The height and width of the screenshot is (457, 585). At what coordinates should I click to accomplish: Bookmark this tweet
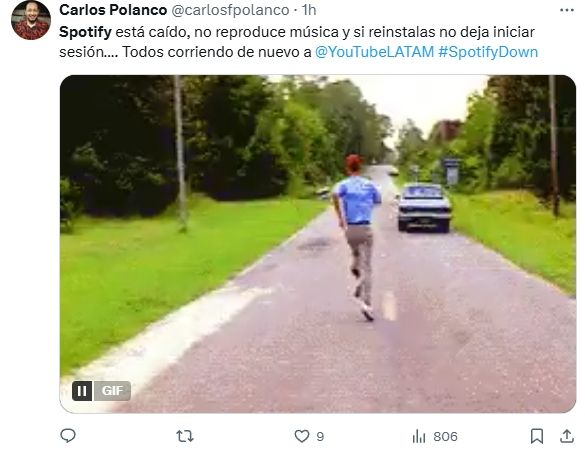537,436
